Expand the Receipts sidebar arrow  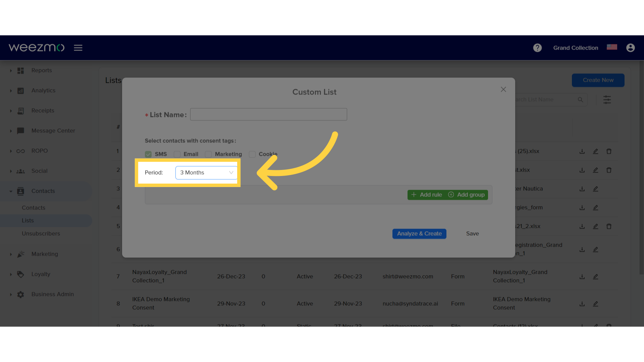[x=11, y=111]
